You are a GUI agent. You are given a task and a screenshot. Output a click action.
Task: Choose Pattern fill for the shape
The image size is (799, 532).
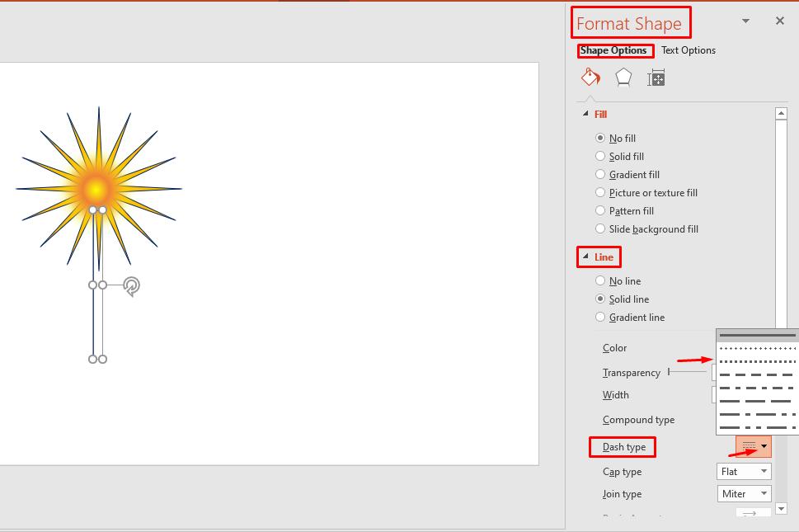(599, 210)
